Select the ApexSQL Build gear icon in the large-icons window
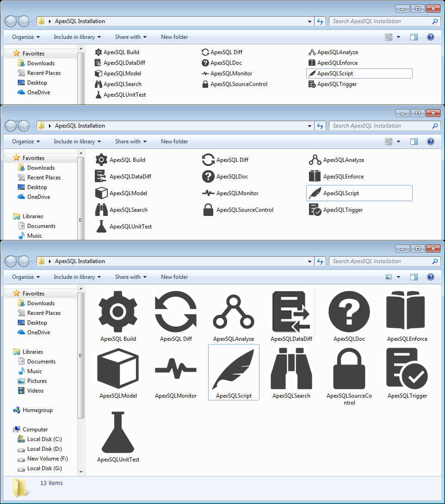This screenshot has width=445, height=504. tap(118, 312)
